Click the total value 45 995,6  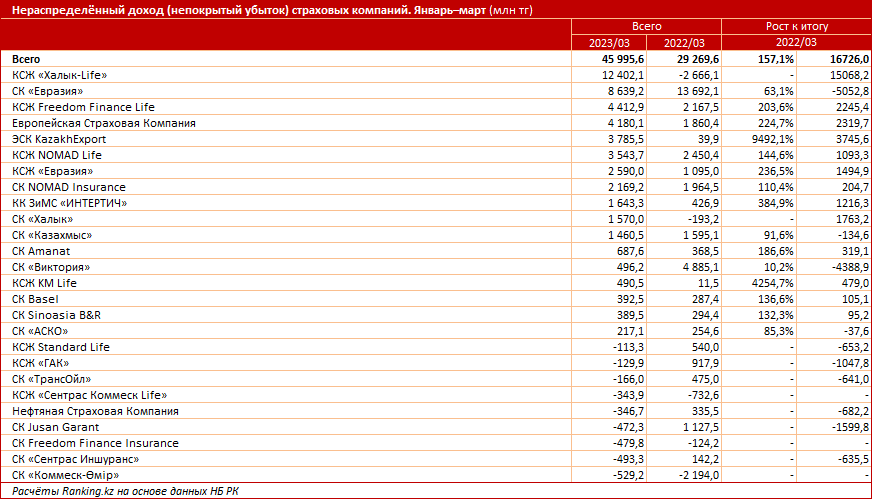coord(623,59)
